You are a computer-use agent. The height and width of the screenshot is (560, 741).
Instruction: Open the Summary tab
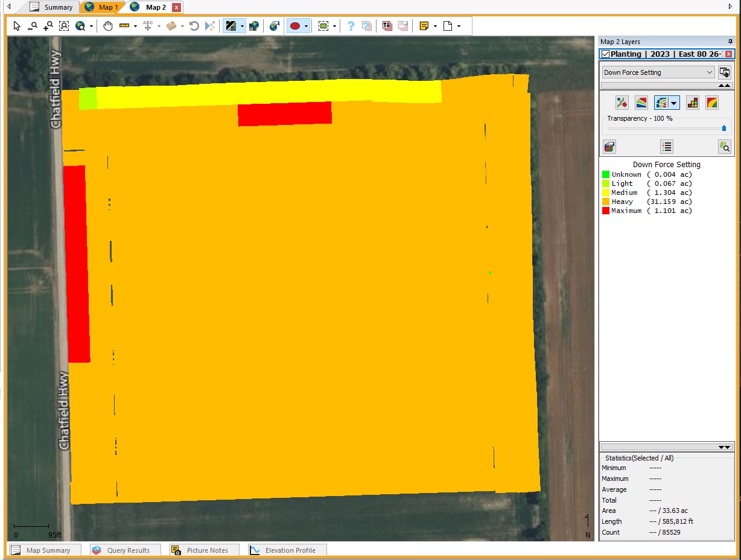click(x=52, y=7)
